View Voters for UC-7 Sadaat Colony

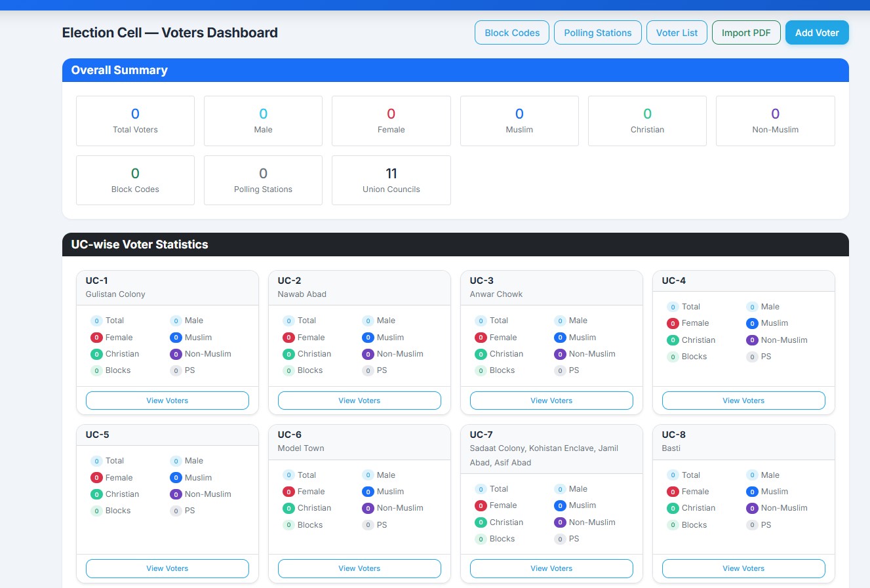coord(551,568)
